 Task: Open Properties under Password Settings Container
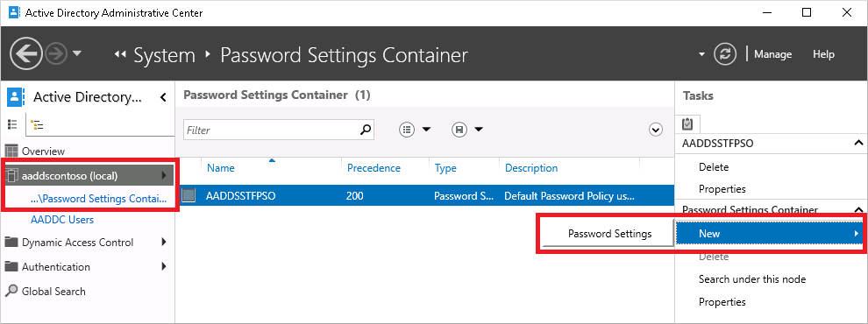coord(722,302)
